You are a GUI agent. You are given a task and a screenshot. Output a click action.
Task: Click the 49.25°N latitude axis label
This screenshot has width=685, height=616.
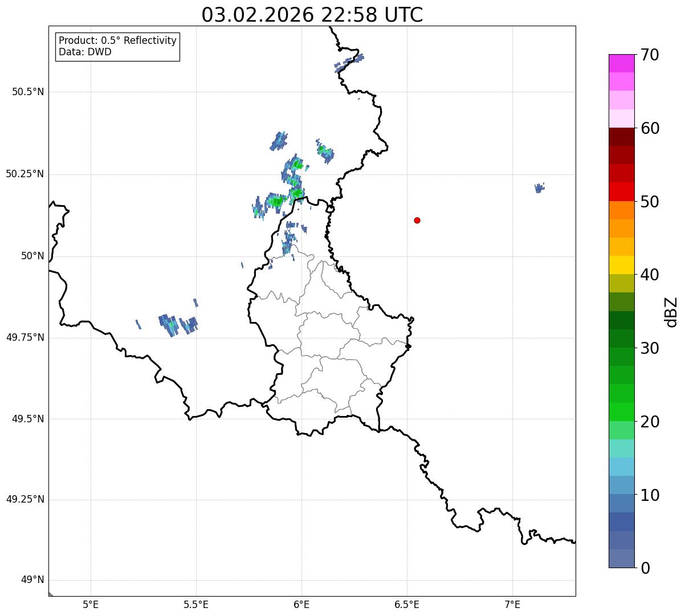(25, 500)
